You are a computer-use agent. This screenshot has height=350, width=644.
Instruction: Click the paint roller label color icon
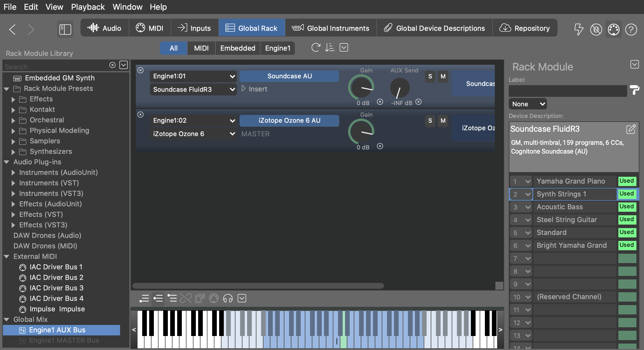[634, 90]
